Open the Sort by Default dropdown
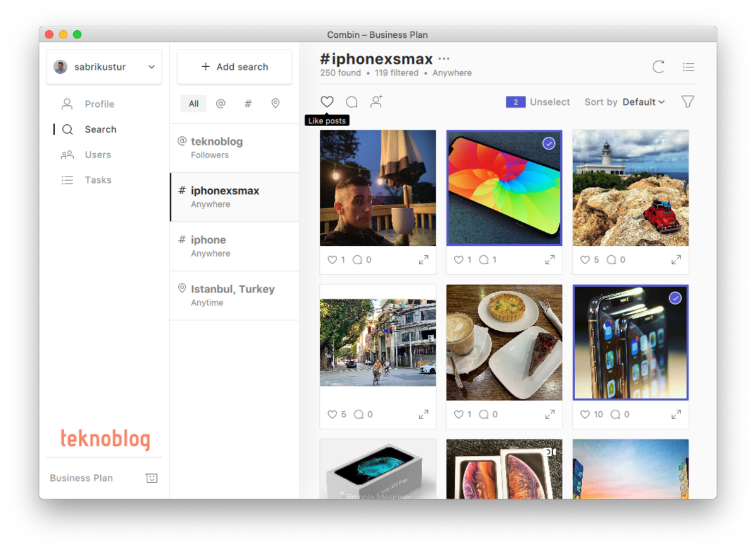This screenshot has width=756, height=551. tap(643, 102)
